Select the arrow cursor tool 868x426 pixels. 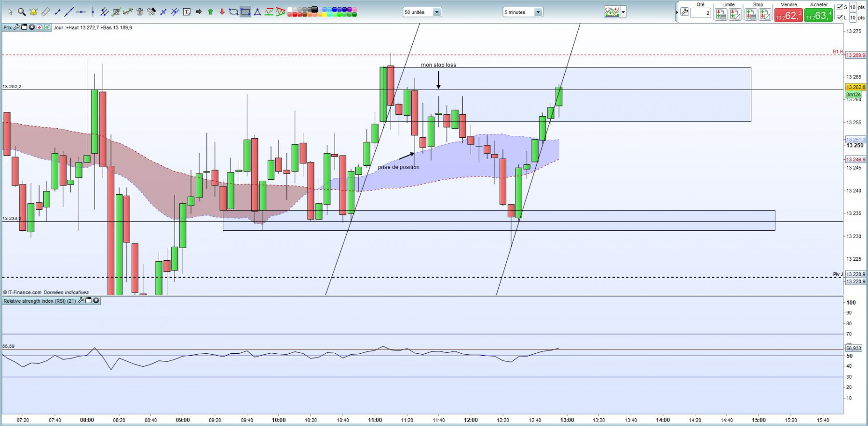coord(10,12)
